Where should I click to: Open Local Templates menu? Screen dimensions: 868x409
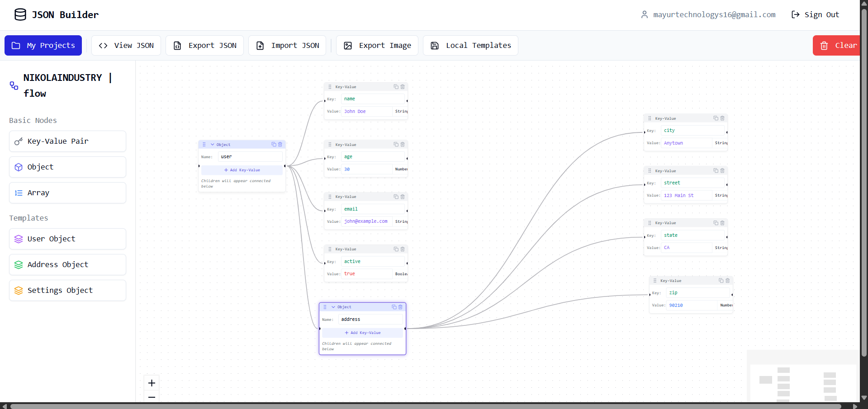click(x=470, y=46)
